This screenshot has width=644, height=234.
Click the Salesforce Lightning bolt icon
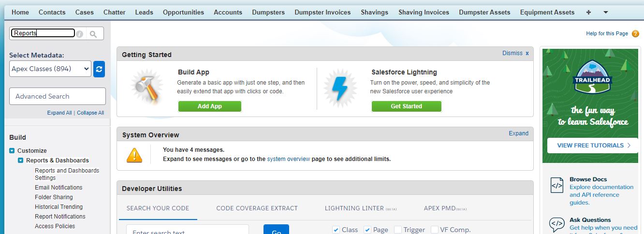[339, 89]
